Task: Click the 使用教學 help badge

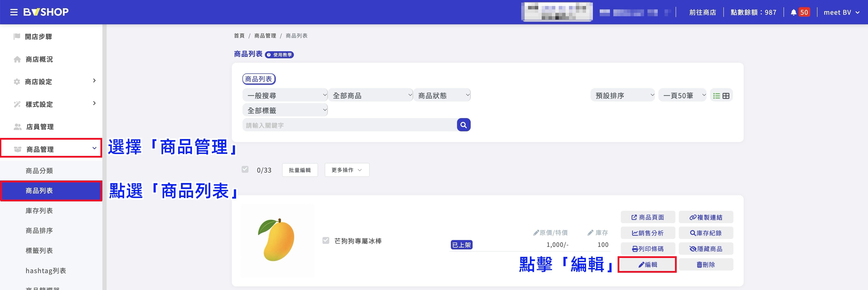Action: (279, 55)
